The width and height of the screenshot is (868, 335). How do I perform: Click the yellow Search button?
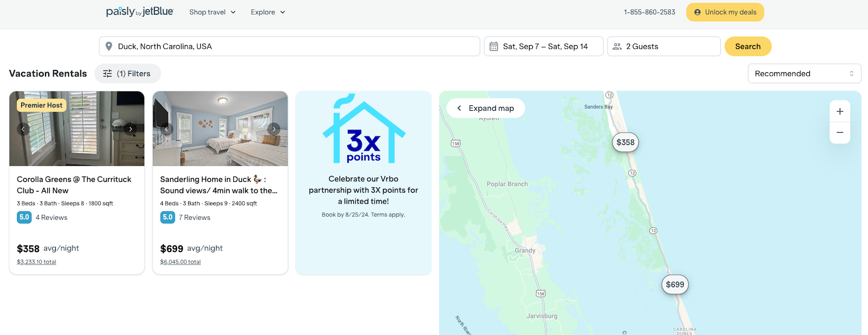748,46
